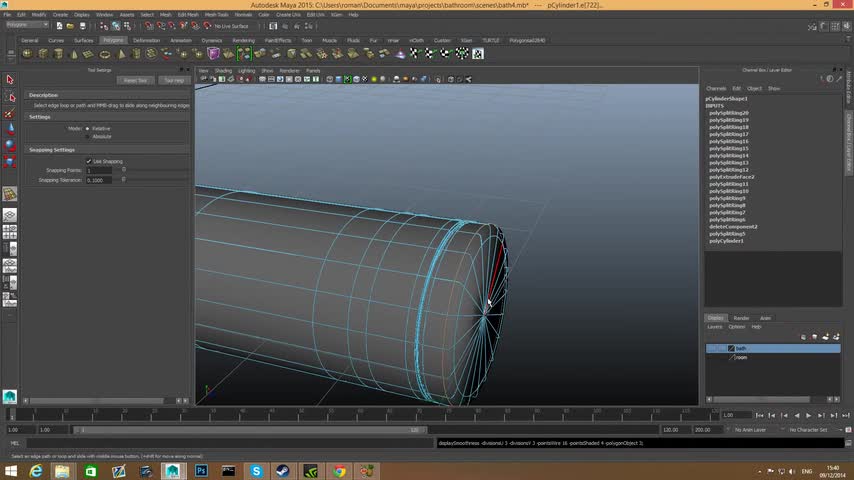The width and height of the screenshot is (854, 480).
Task: Switch to the Rendering shelf tab
Action: click(x=243, y=40)
